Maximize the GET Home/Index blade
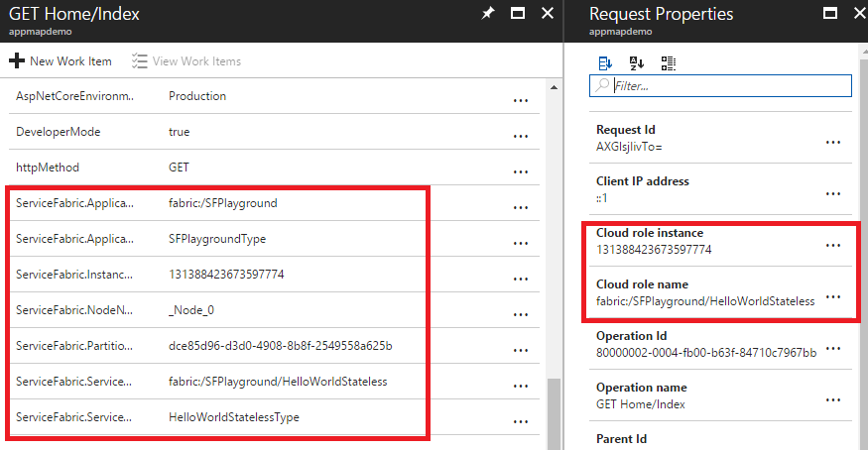Image resolution: width=868 pixels, height=450 pixels. (518, 13)
